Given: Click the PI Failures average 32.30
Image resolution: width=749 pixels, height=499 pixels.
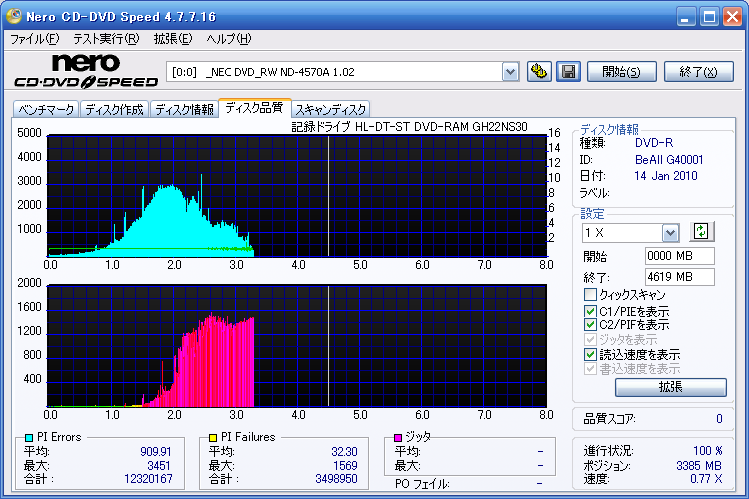Looking at the screenshot, I should coord(344,452).
